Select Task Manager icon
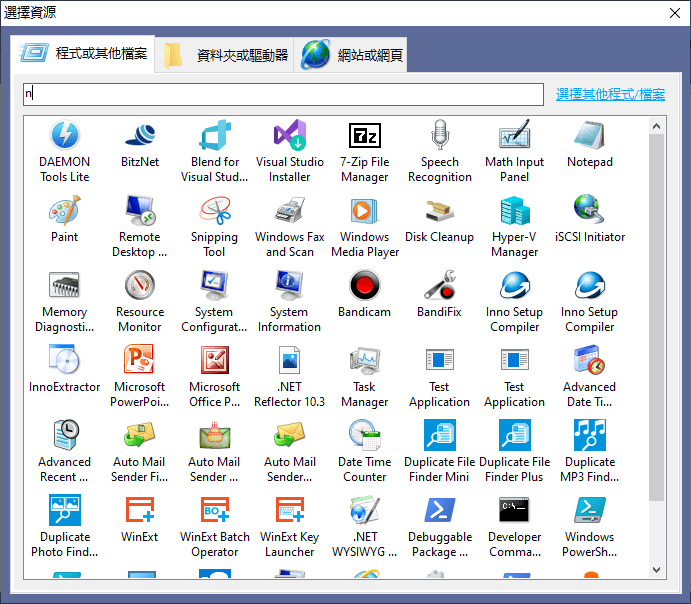This screenshot has width=691, height=604. pyautogui.click(x=364, y=360)
